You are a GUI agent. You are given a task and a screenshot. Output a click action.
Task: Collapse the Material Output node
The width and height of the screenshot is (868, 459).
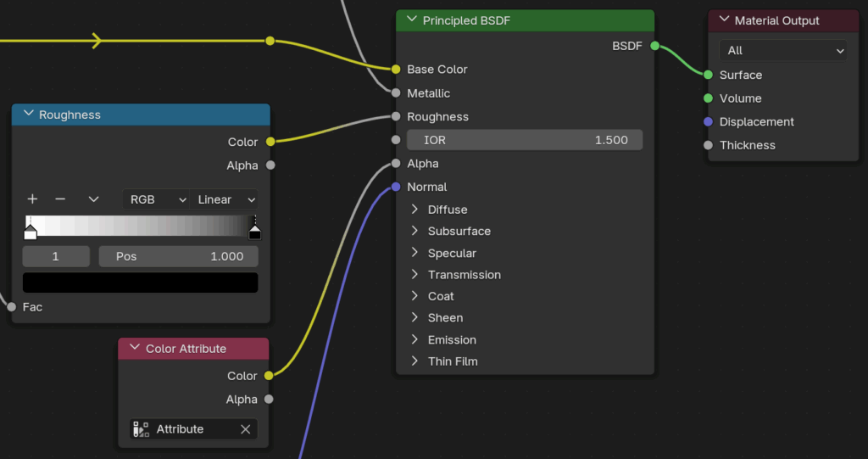pos(724,20)
